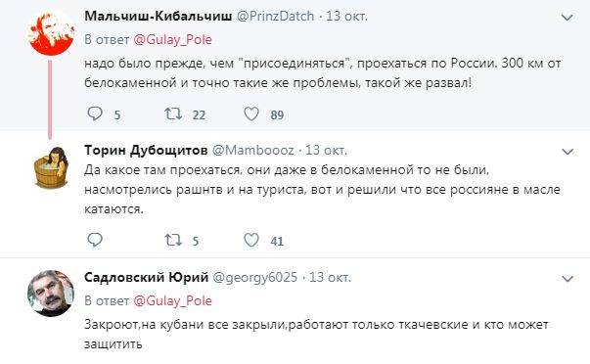Open @Gulay_Pole mention in Садловский's reply
The width and height of the screenshot is (590, 364).
(x=173, y=300)
